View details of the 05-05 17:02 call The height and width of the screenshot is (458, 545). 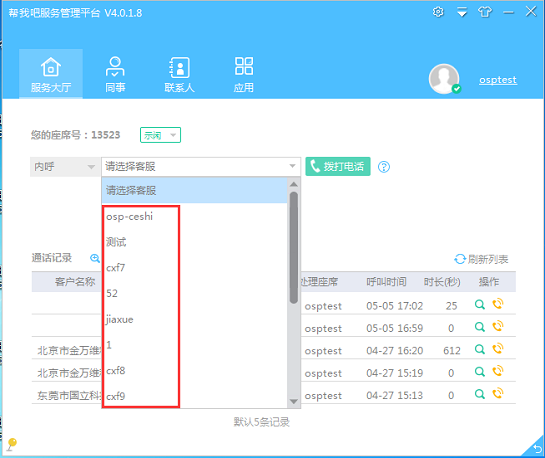click(480, 304)
